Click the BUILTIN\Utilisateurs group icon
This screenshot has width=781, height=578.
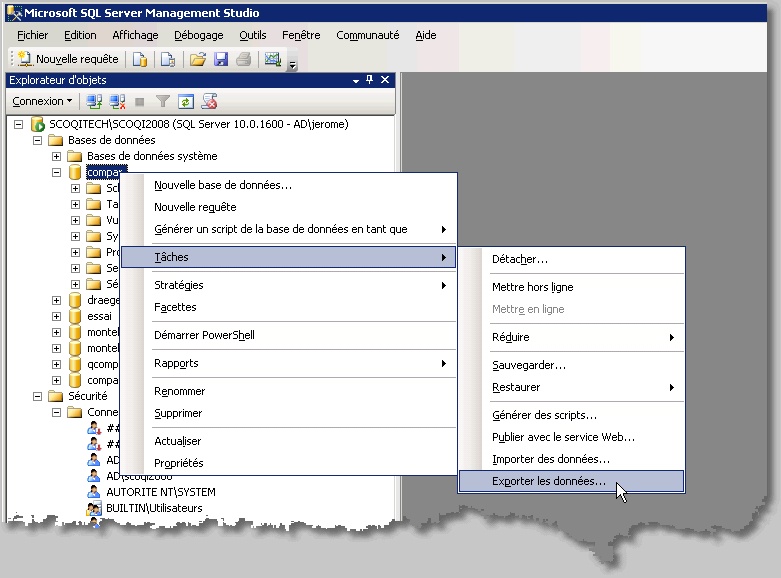click(x=94, y=509)
